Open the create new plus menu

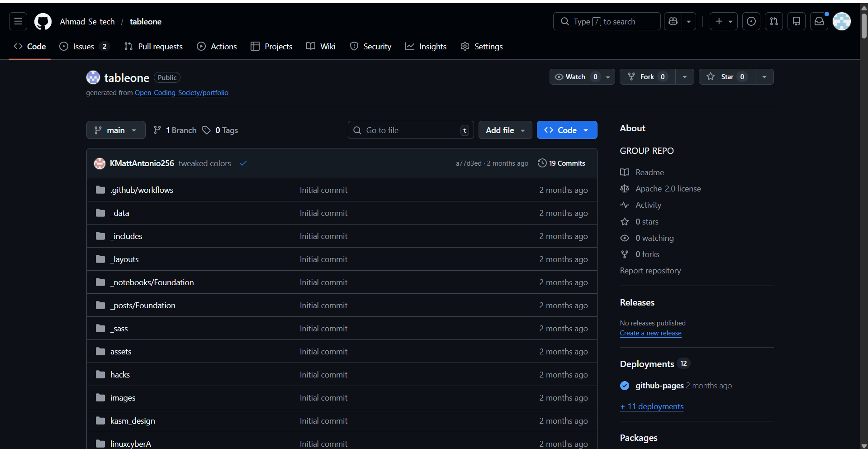pos(724,21)
